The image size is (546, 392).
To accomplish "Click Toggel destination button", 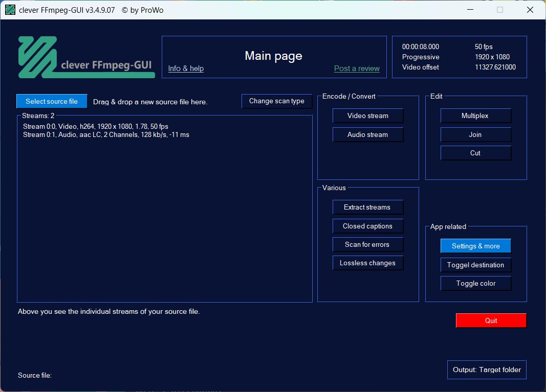I will coord(476,265).
